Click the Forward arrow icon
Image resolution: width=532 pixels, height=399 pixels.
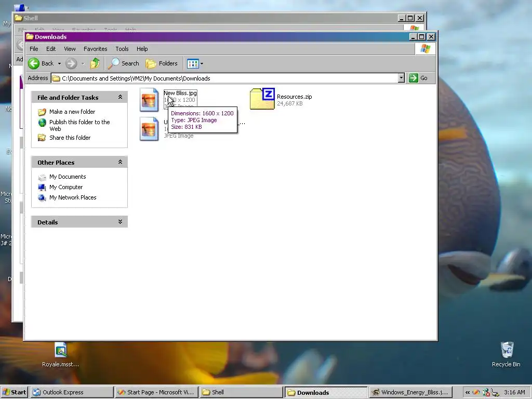71,63
